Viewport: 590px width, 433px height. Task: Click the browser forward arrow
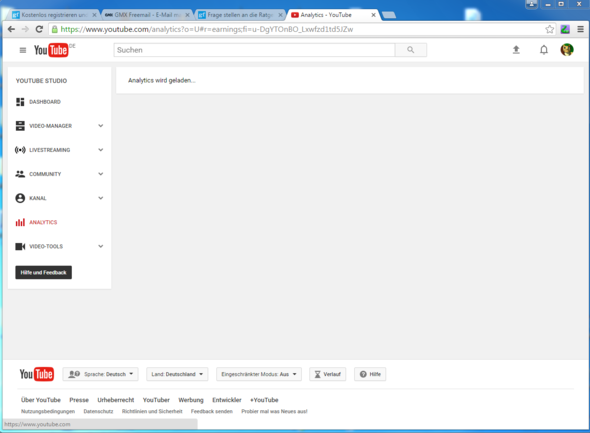point(25,29)
